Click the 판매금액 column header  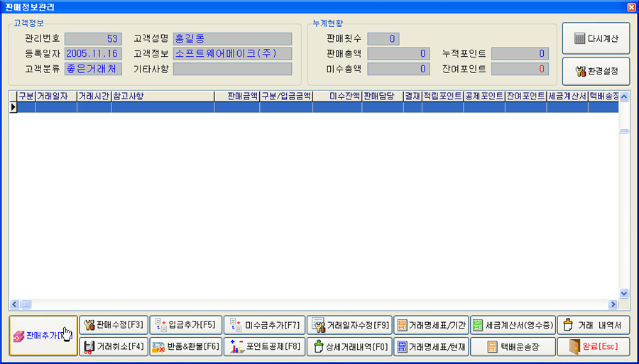coord(237,96)
